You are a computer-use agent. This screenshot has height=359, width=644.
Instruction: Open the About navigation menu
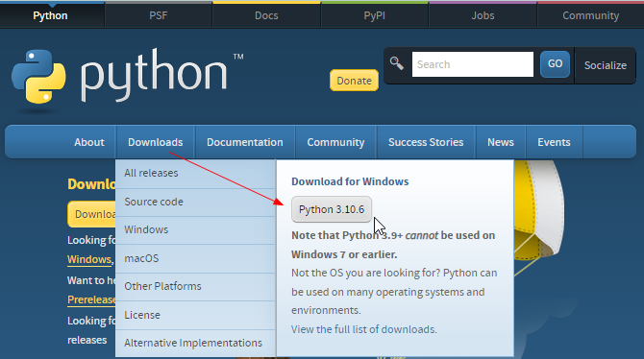click(x=89, y=142)
